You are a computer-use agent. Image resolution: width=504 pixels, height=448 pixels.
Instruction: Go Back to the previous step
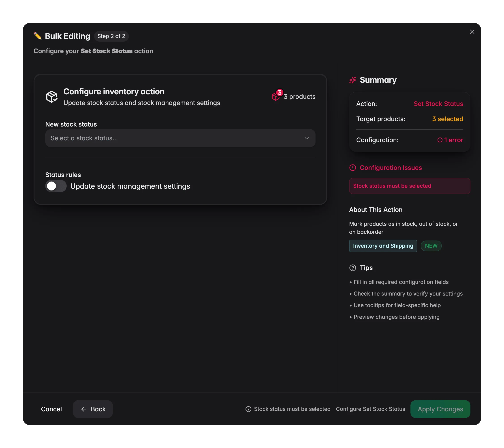click(93, 409)
